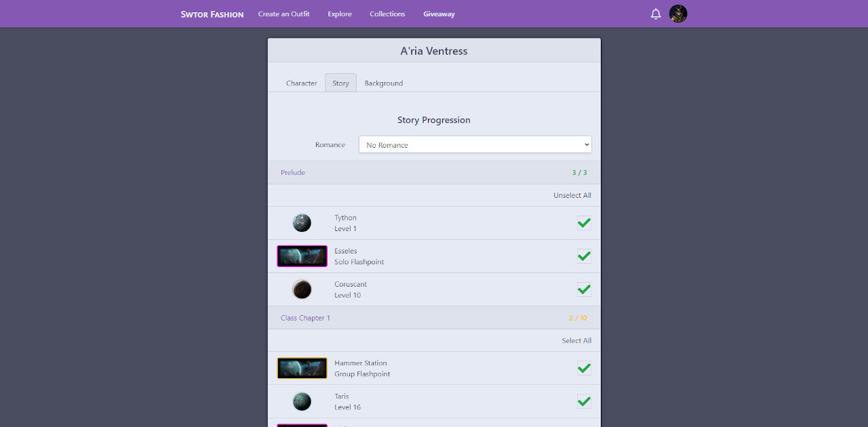Collapse the Class Chapter 1 section header
Viewport: 868px width, 427px height.
click(434, 318)
